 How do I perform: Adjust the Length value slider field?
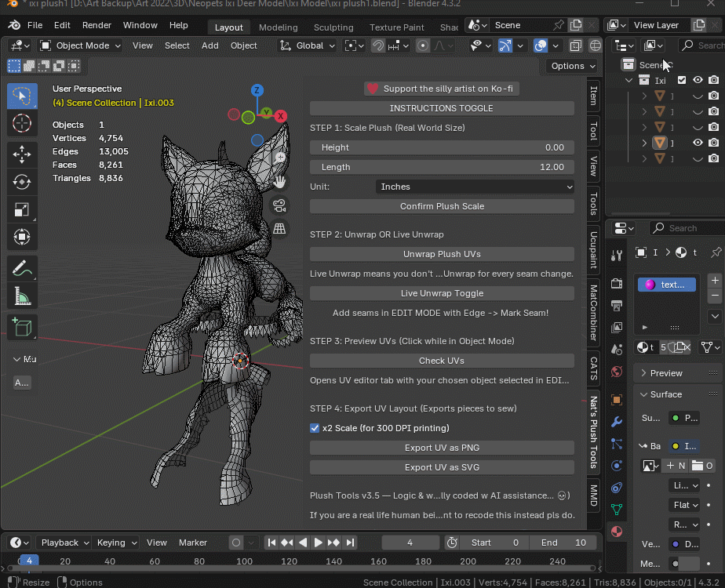[x=442, y=167]
